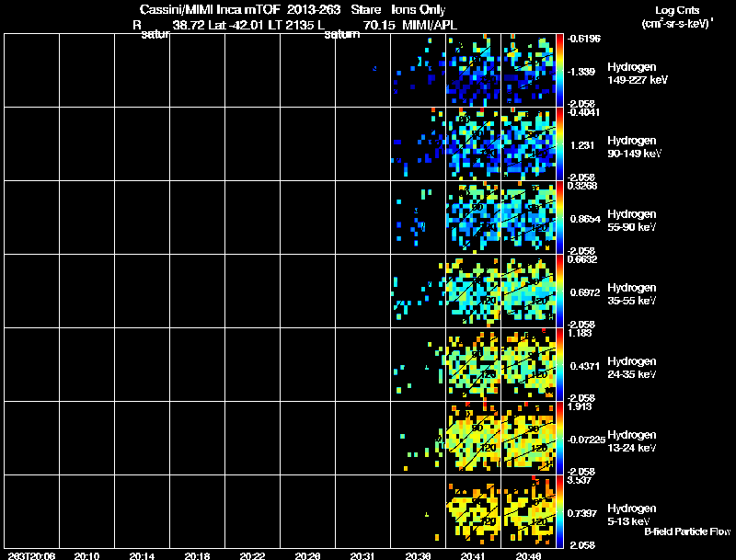Screen dimensions: 736x560
Task: Click the 0.4371 color scale value
Action: (x=585, y=366)
